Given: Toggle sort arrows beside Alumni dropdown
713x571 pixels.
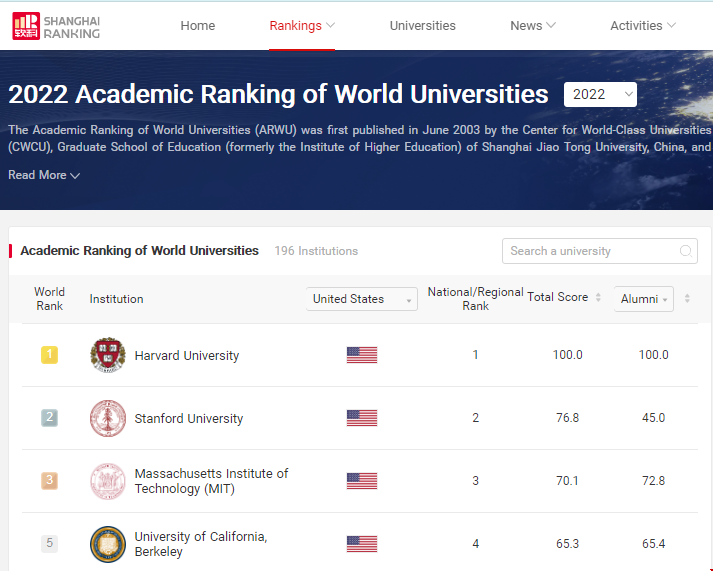Looking at the screenshot, I should [687, 298].
